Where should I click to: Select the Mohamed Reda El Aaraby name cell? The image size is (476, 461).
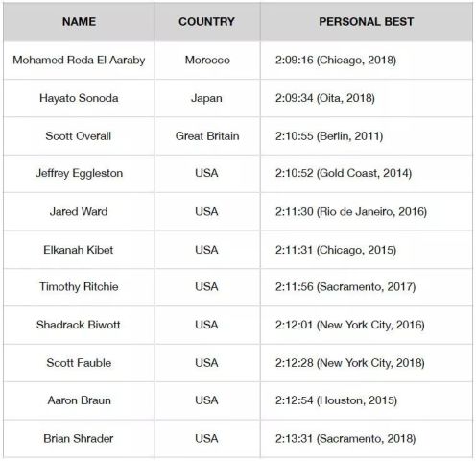pyautogui.click(x=79, y=60)
